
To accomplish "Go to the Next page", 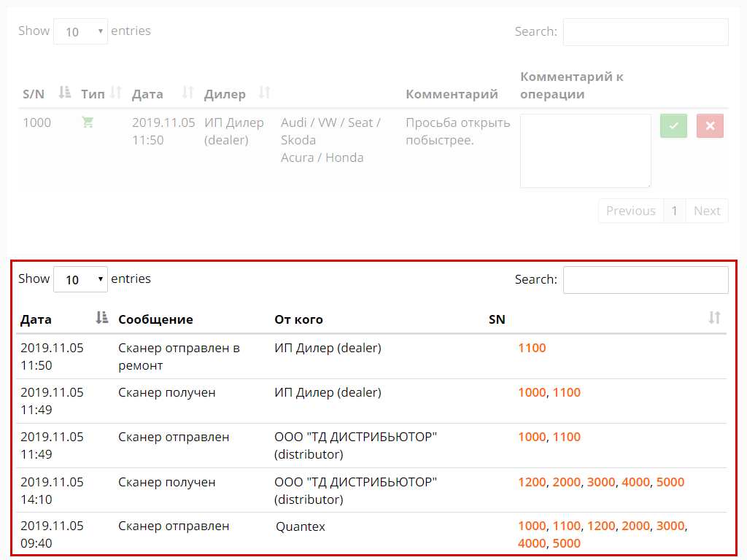I will pos(707,211).
